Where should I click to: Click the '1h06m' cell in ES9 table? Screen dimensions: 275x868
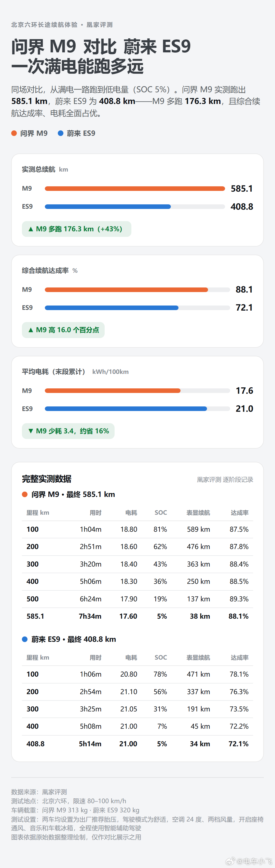90,674
